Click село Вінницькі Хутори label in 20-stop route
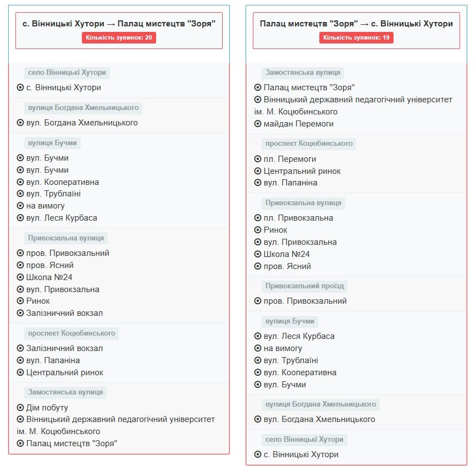Image resolution: width=476 pixels, height=466 pixels. [x=67, y=73]
